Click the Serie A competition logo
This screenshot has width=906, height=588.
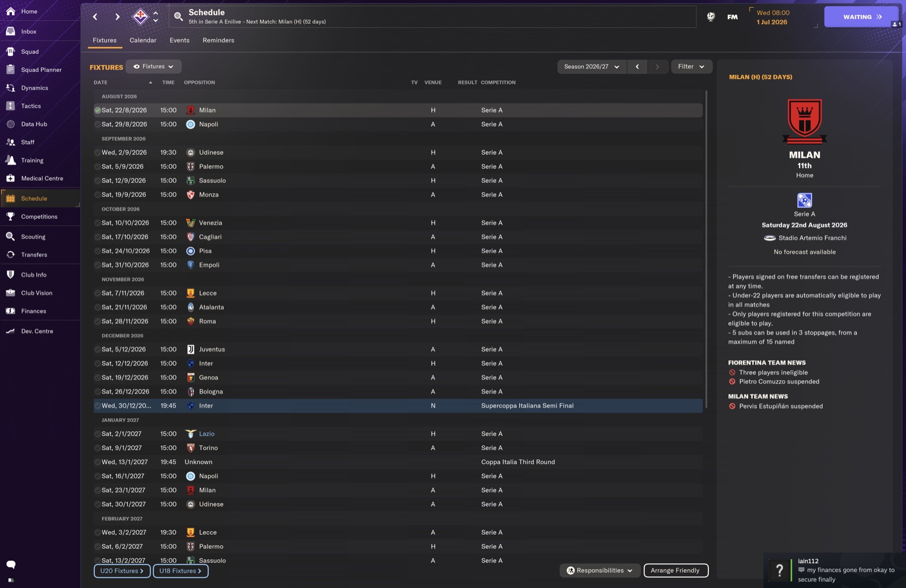pyautogui.click(x=805, y=200)
